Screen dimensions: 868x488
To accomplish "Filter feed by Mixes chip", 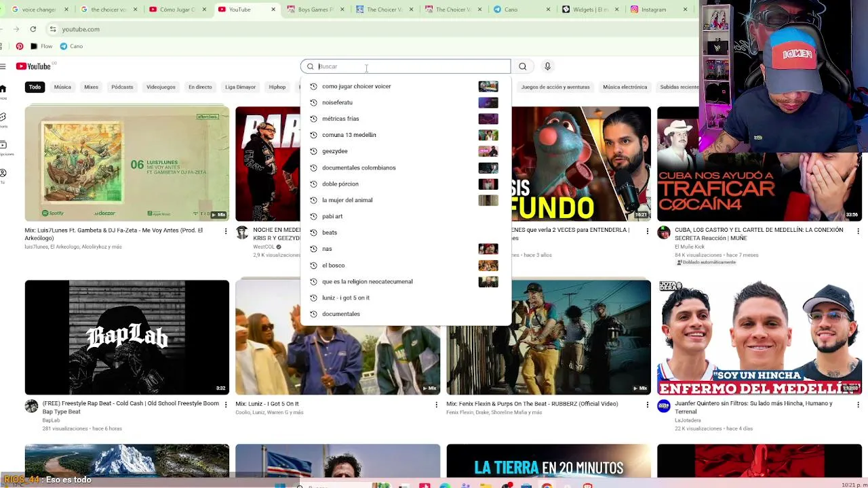I will [x=91, y=87].
